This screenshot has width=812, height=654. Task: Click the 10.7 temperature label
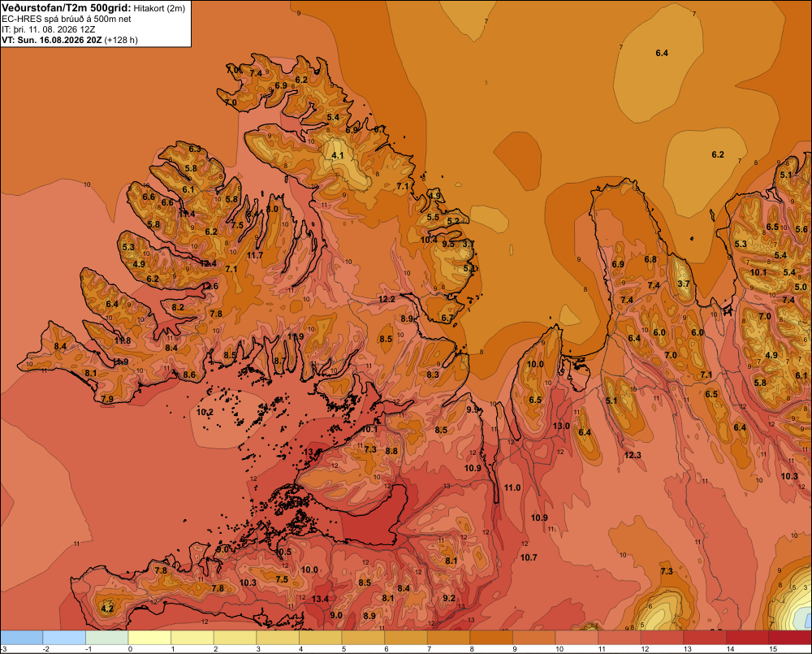[x=529, y=557]
